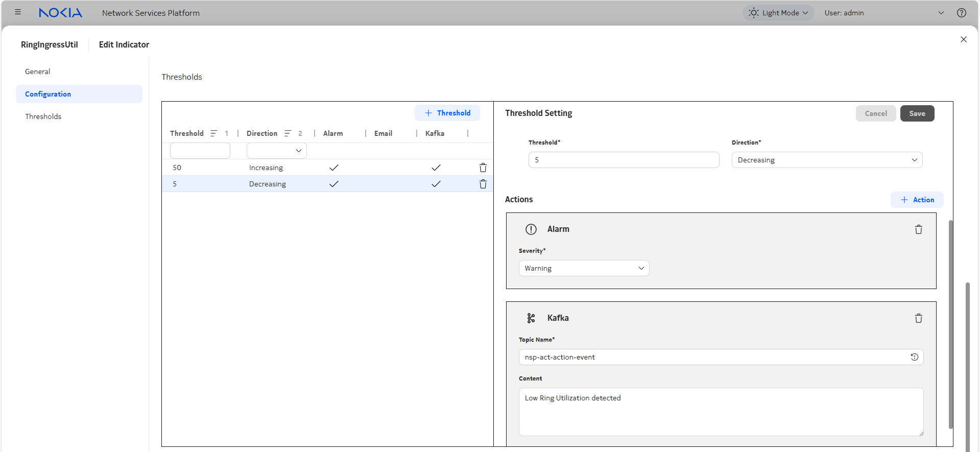Open the Direction filter dropdown in table

pyautogui.click(x=276, y=151)
